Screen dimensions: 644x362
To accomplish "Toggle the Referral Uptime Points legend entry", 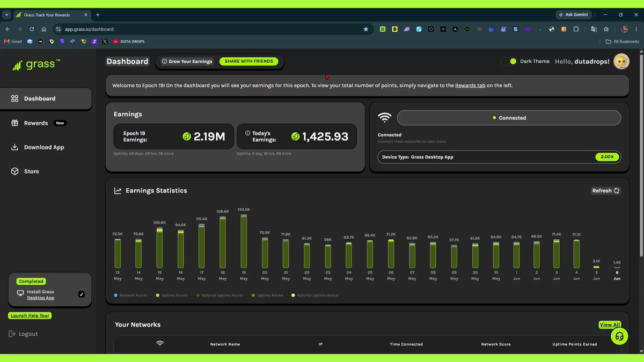I will [219, 295].
